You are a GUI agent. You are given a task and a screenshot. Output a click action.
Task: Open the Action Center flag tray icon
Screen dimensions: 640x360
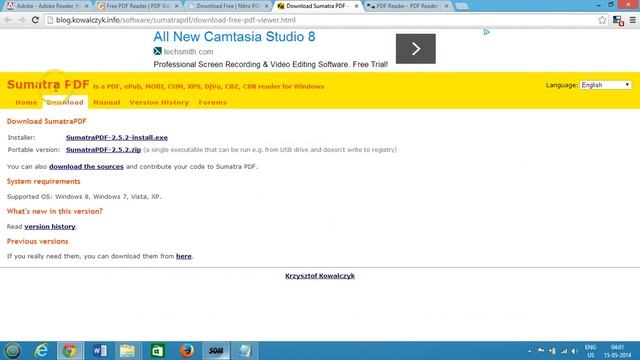pos(541,351)
